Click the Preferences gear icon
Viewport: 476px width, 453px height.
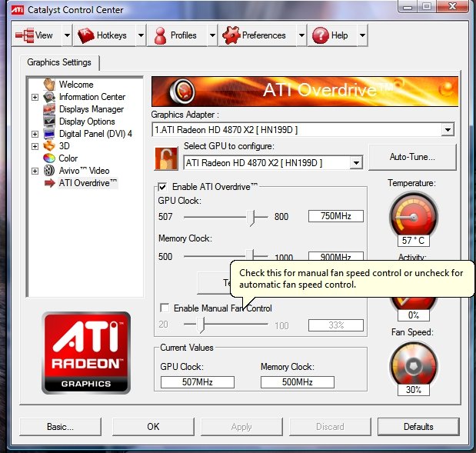tap(231, 35)
